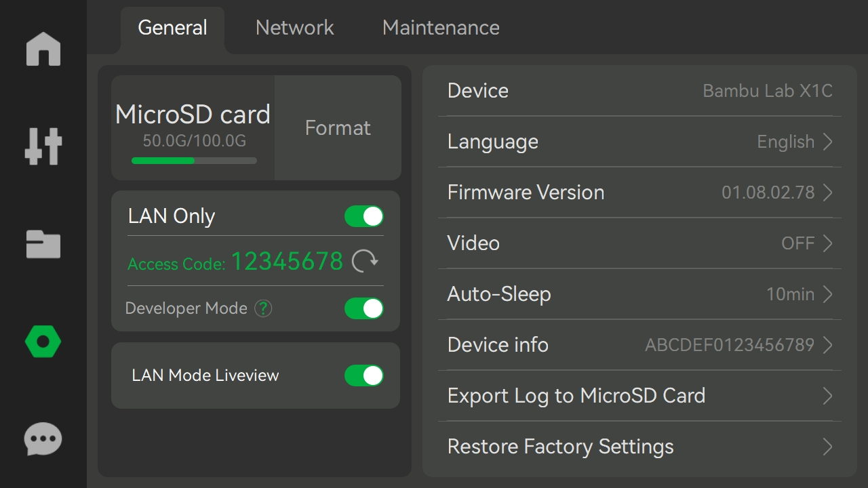Show Developer Mode help question mark
Image resolution: width=868 pixels, height=488 pixels.
[263, 308]
